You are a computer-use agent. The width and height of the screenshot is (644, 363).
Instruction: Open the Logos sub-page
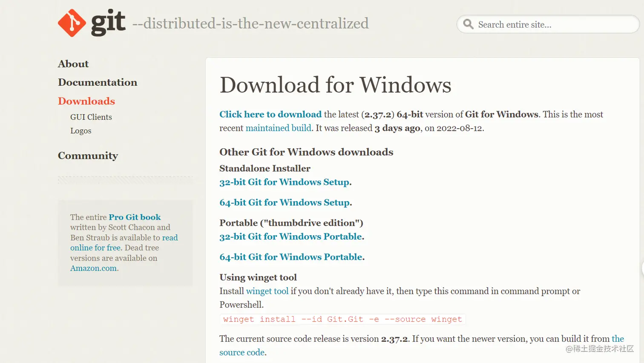pos(81,131)
